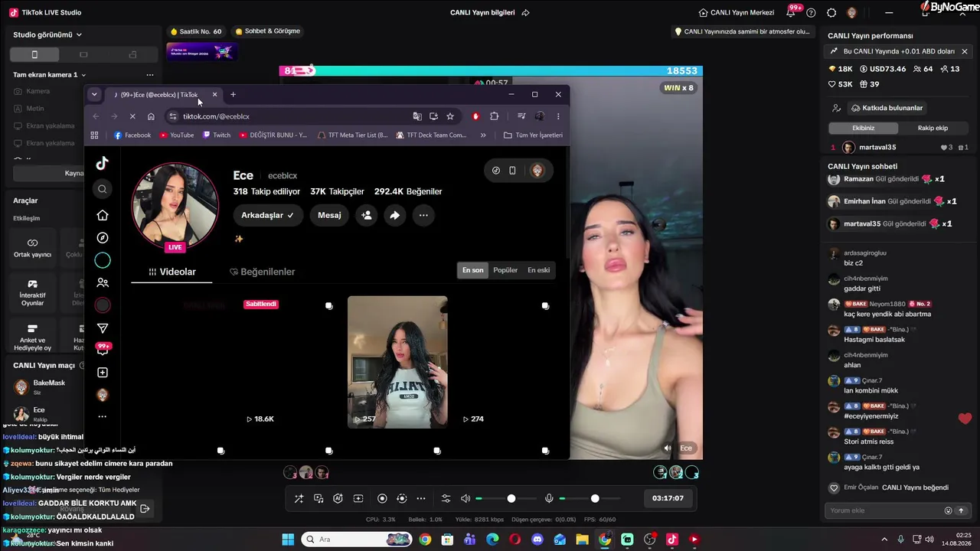The width and height of the screenshot is (980, 551).
Task: Dismiss the +0.01 ABD doları banner
Action: pos(965,51)
